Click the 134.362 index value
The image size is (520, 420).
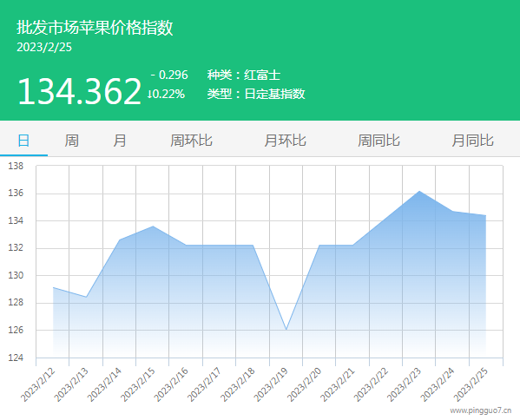click(80, 91)
